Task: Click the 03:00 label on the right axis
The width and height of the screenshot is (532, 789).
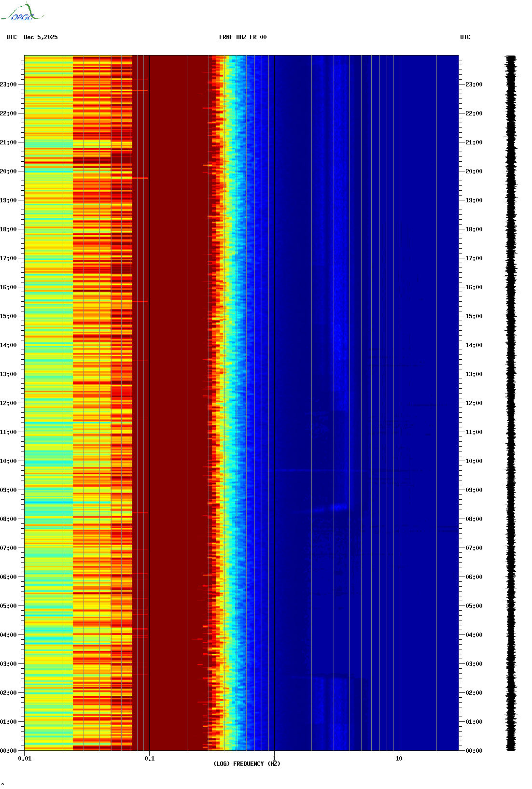Action: (x=474, y=664)
